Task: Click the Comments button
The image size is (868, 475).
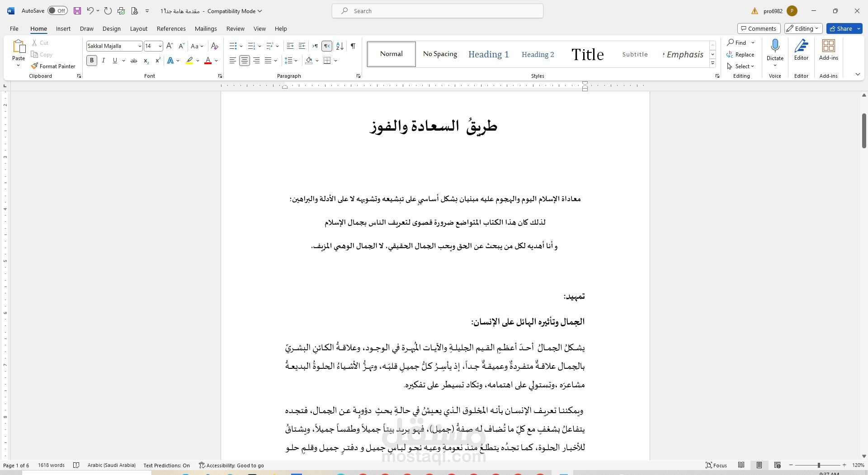Action: tap(759, 28)
